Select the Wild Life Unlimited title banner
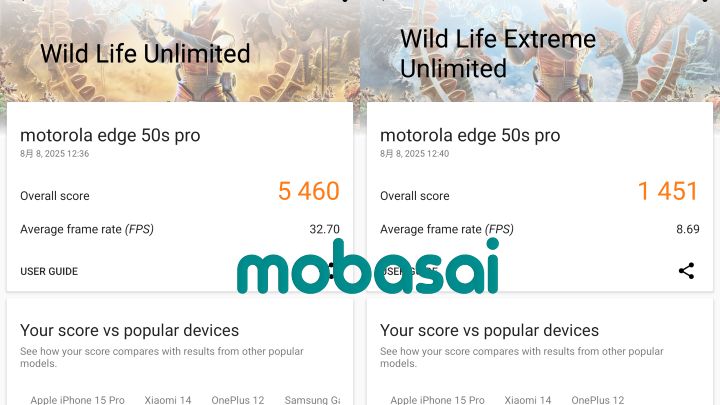This screenshot has height=405, width=720. pos(145,53)
